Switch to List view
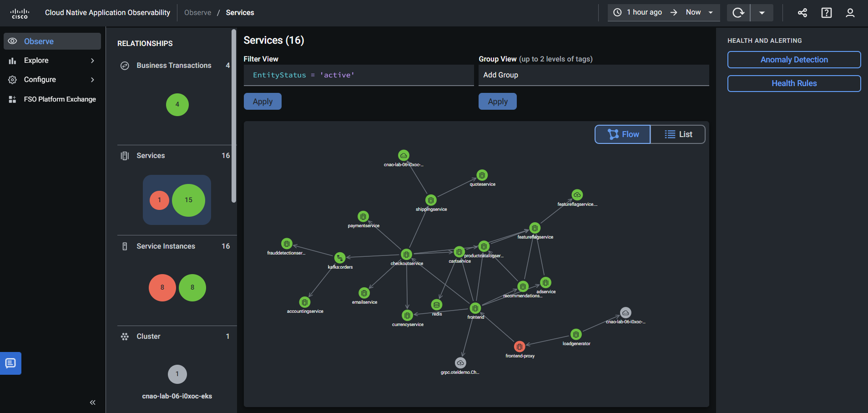This screenshot has width=868, height=413. click(678, 134)
